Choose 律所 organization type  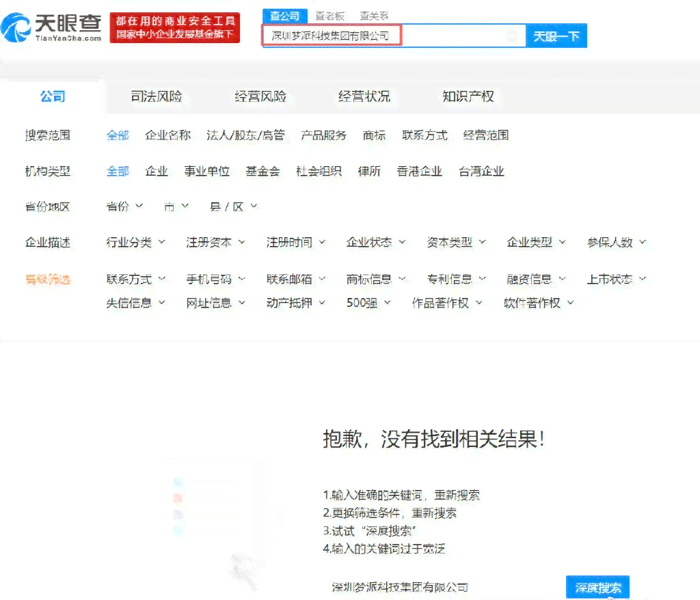click(369, 171)
